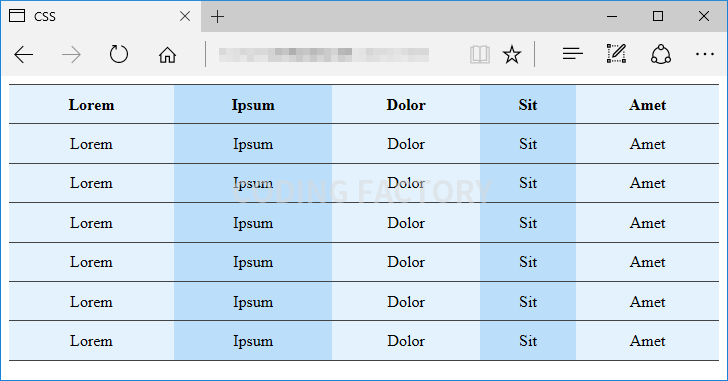The image size is (728, 381).
Task: Go to Home page icon
Action: [167, 55]
